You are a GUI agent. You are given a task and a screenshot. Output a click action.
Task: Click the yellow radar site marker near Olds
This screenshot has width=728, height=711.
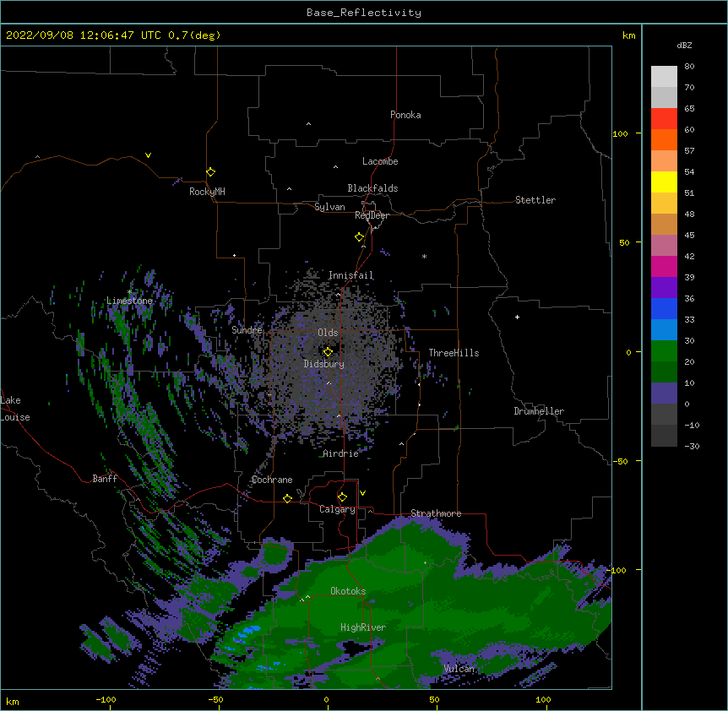(x=328, y=352)
